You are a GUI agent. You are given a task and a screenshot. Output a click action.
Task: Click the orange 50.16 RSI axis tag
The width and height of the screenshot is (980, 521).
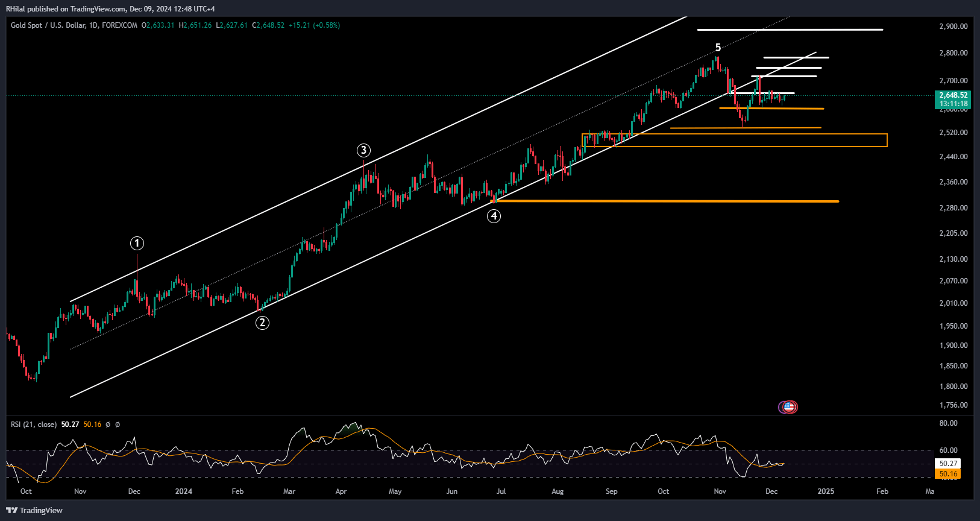click(948, 474)
